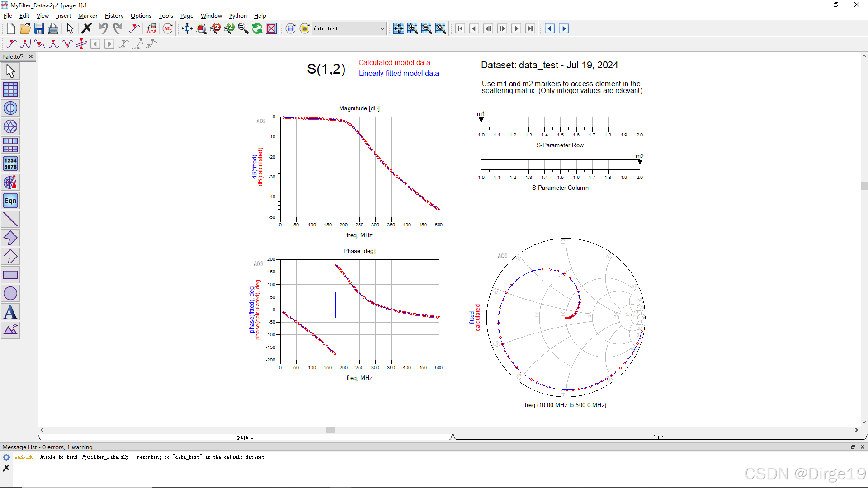Select the Rectangular Plot palette icon
868x488 pixels.
[x=10, y=89]
